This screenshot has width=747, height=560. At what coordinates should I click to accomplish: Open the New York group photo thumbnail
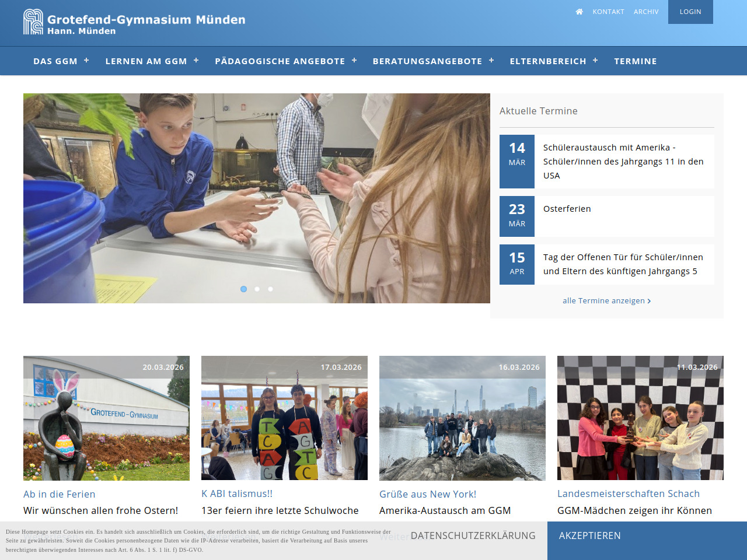click(x=462, y=418)
